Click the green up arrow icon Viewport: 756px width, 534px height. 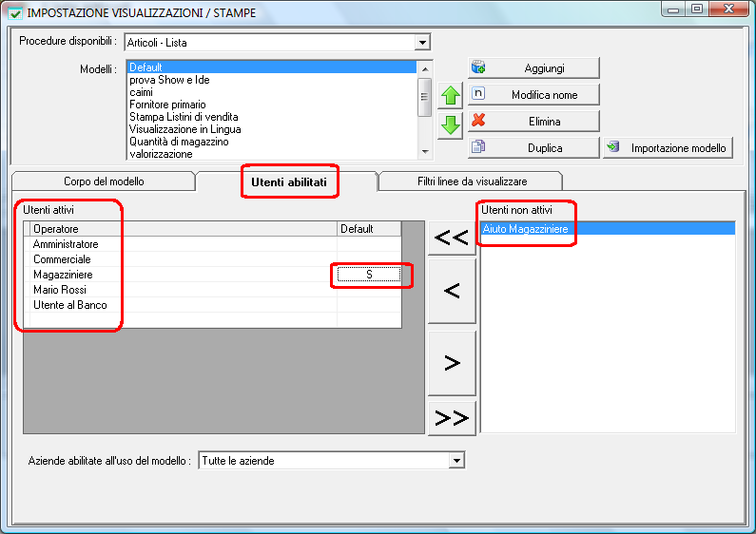tap(451, 95)
